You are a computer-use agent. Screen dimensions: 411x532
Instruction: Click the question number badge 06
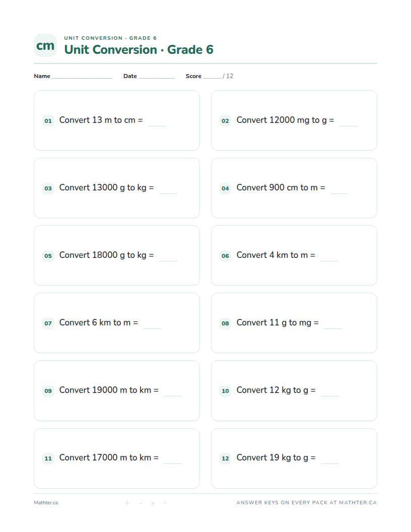[226, 256]
